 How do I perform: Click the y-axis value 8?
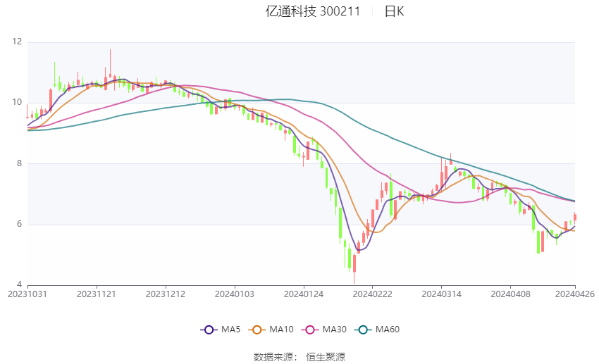(19, 163)
